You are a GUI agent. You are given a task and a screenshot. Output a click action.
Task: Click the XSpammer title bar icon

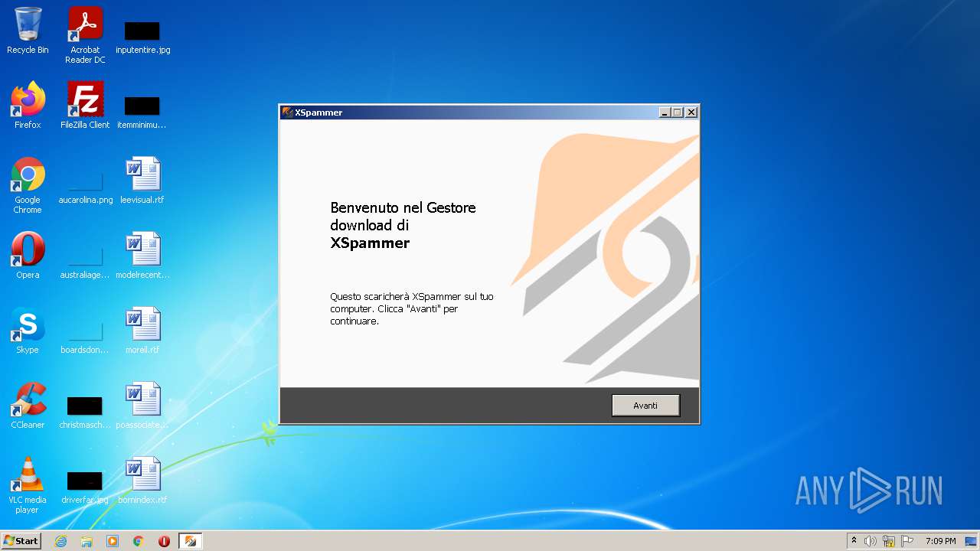(x=288, y=112)
